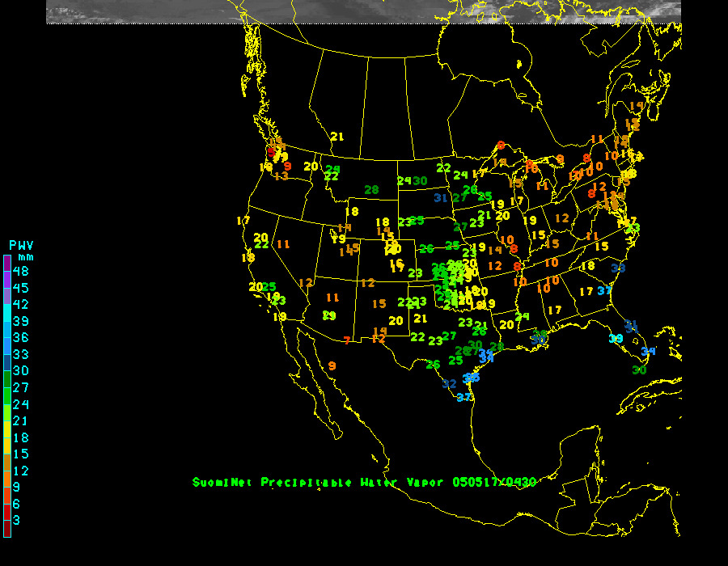
Task: Click the red-orange 7 near Mexico border
Action: (347, 340)
